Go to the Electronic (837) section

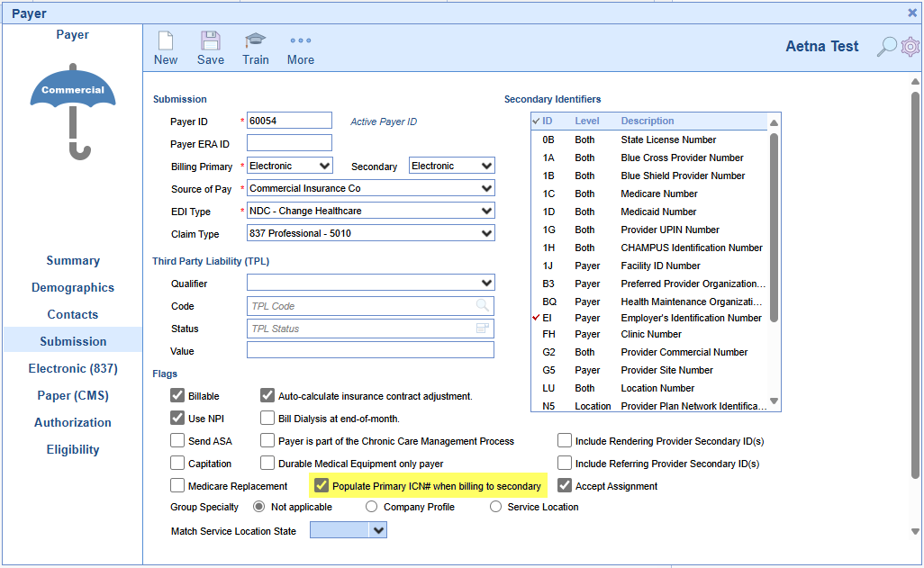[73, 369]
